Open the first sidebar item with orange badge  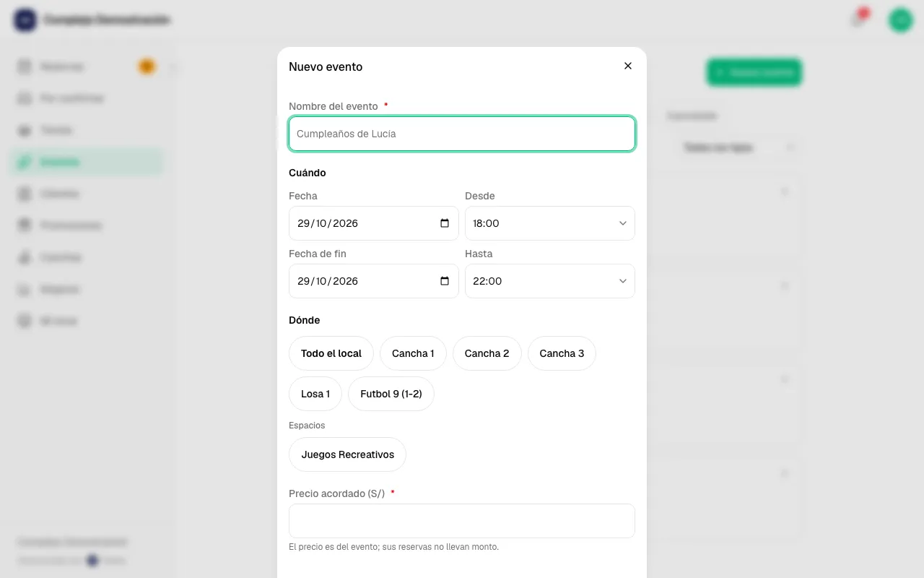point(87,66)
